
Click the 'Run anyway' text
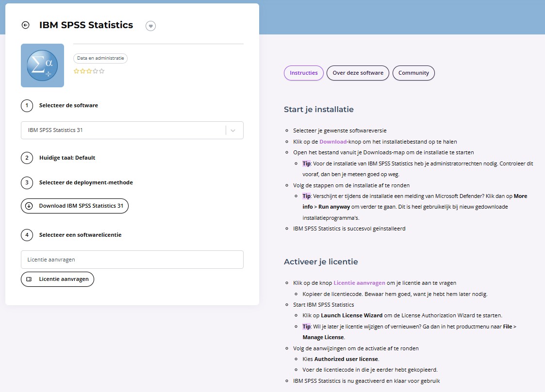point(334,207)
